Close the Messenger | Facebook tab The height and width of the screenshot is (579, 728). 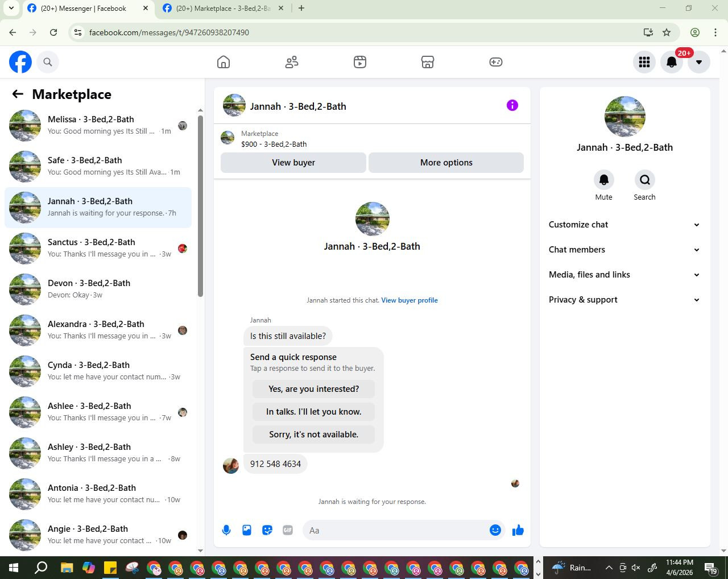point(145,9)
